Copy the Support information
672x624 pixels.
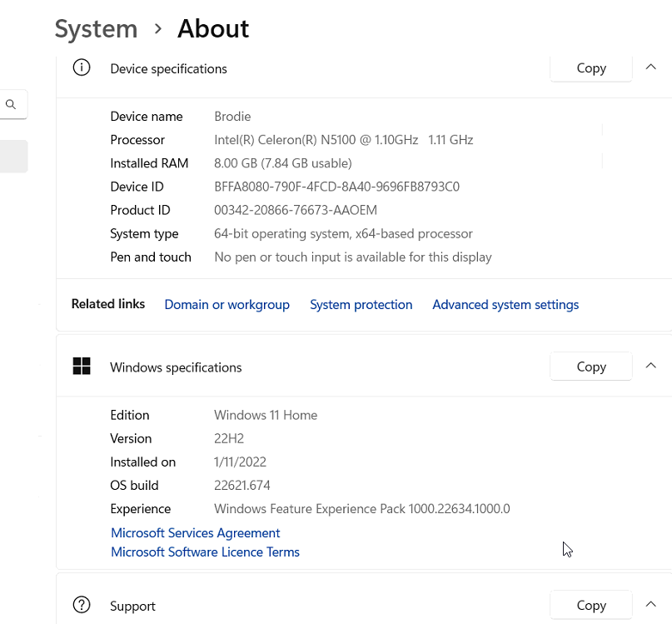pyautogui.click(x=591, y=605)
